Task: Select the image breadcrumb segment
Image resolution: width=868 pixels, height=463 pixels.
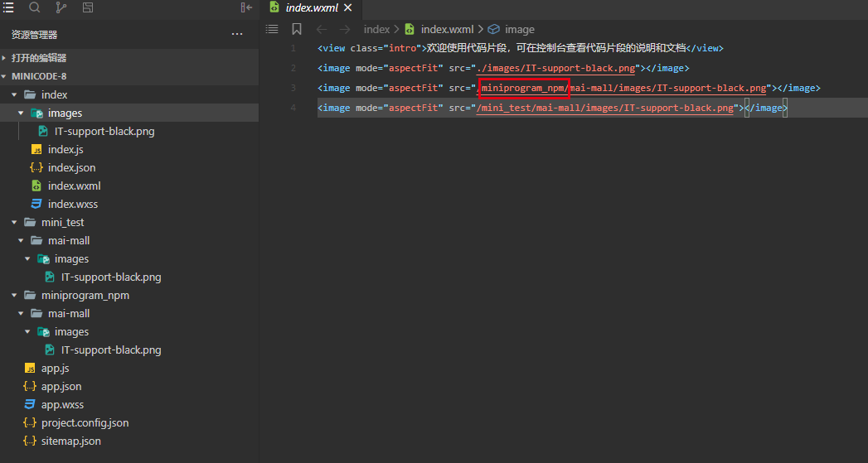Action: click(519, 29)
